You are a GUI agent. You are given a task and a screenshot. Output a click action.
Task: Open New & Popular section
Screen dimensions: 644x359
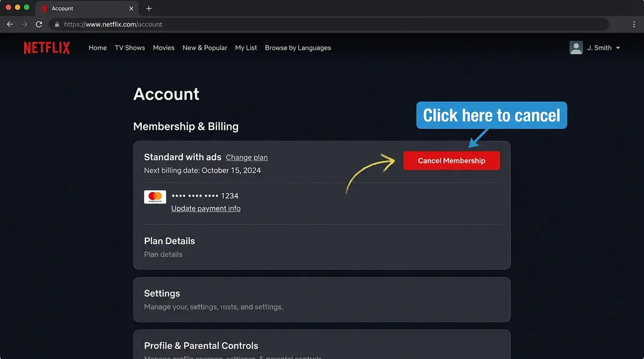(205, 48)
